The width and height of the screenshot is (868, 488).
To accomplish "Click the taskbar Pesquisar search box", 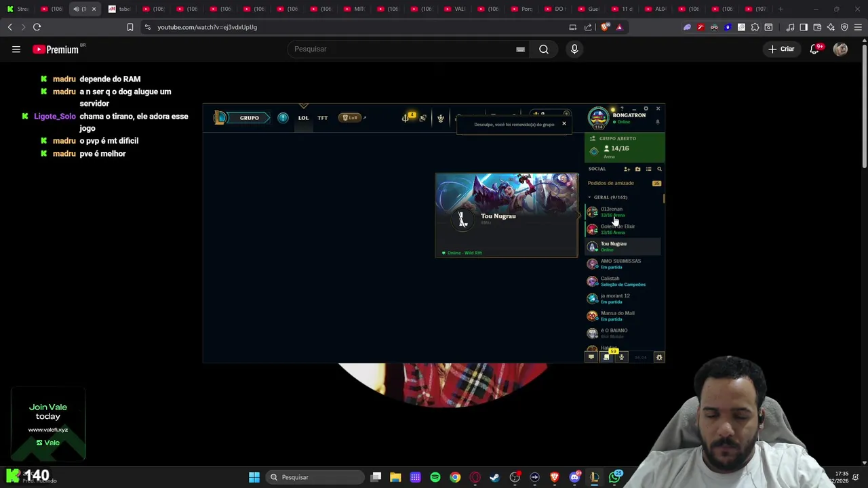I will [x=315, y=477].
